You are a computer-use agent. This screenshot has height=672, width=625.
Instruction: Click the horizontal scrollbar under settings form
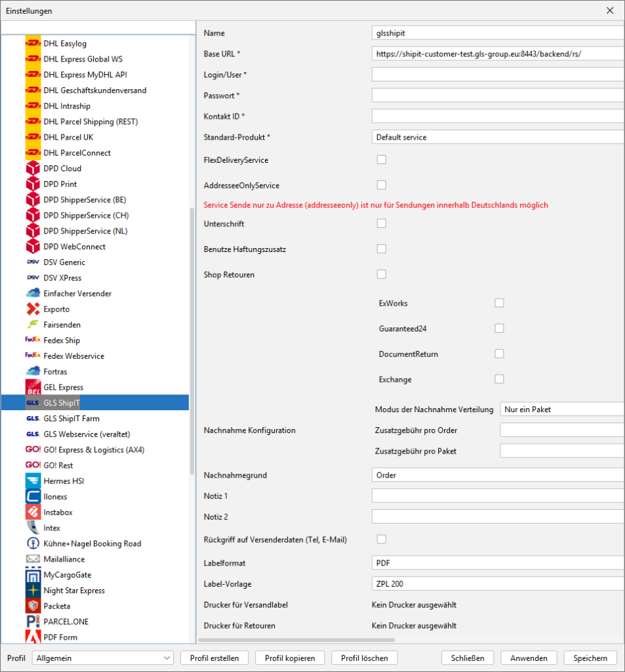tap(296, 640)
